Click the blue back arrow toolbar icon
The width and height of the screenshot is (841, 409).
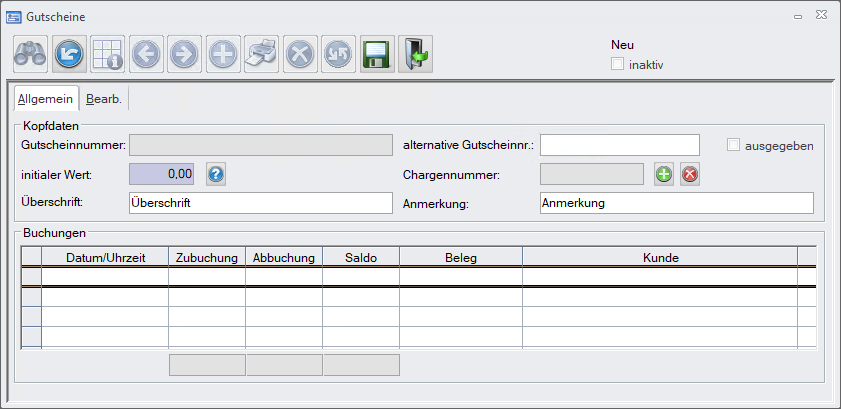tap(69, 54)
